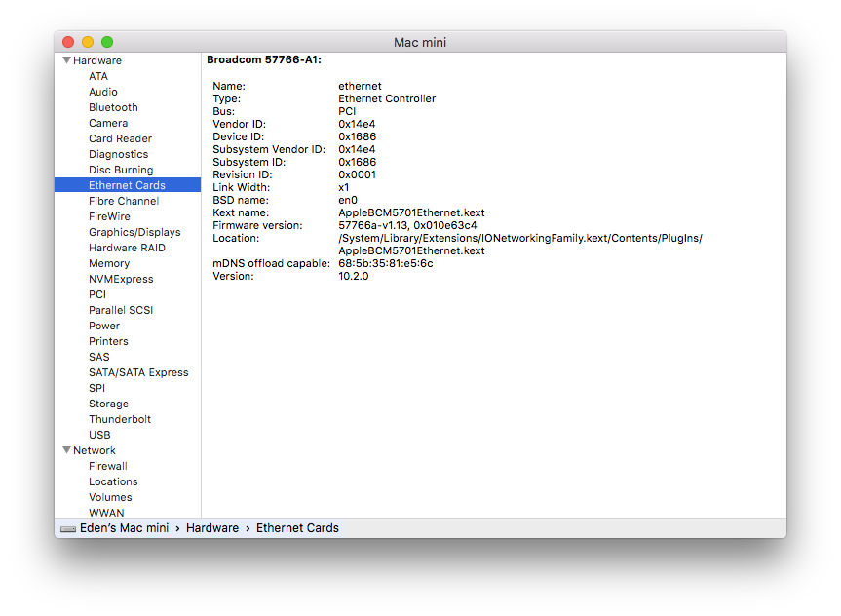Show Graphics/Displays information

134,232
